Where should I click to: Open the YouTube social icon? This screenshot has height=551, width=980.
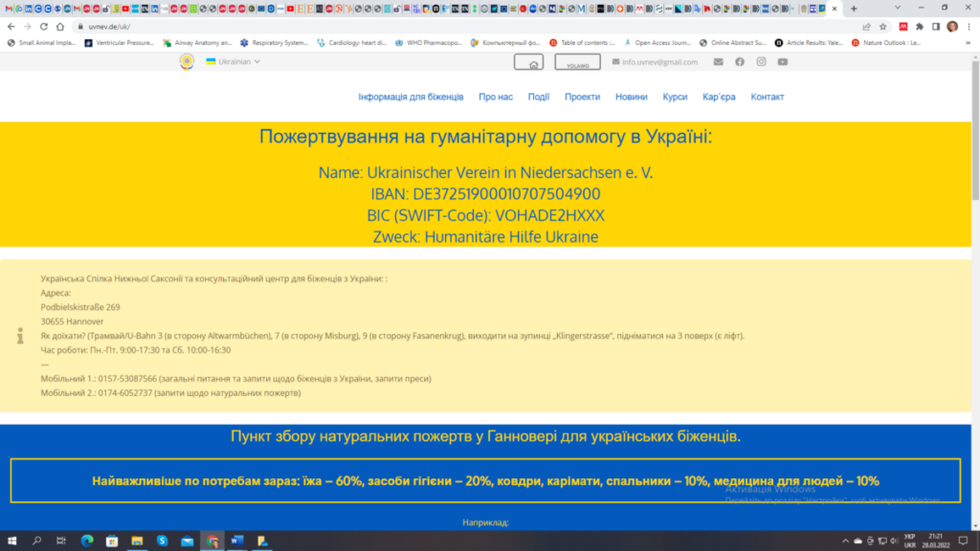tap(783, 62)
